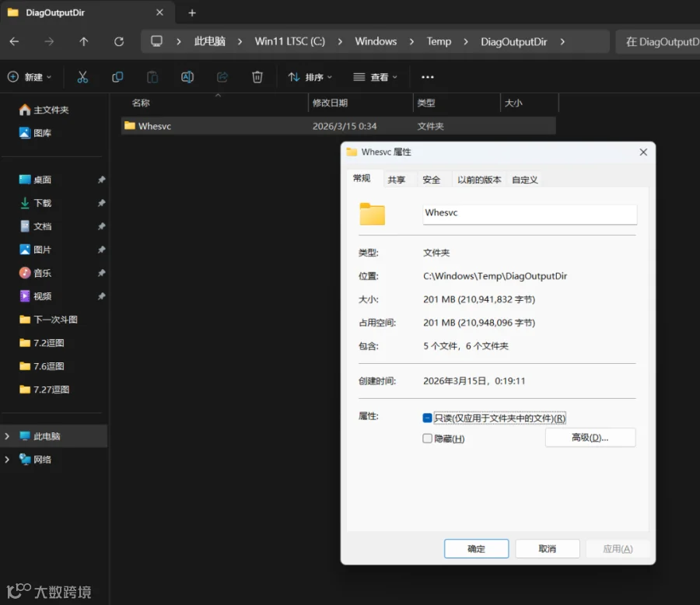Click the 确定 button
The height and width of the screenshot is (605, 700).
click(x=476, y=549)
